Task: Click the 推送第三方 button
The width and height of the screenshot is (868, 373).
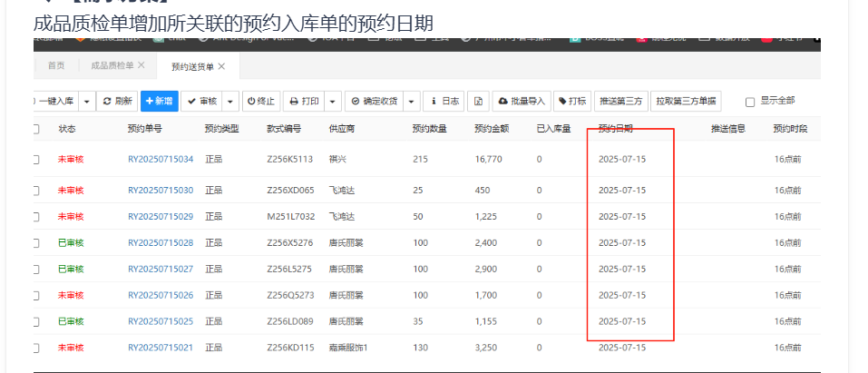Action: [621, 101]
